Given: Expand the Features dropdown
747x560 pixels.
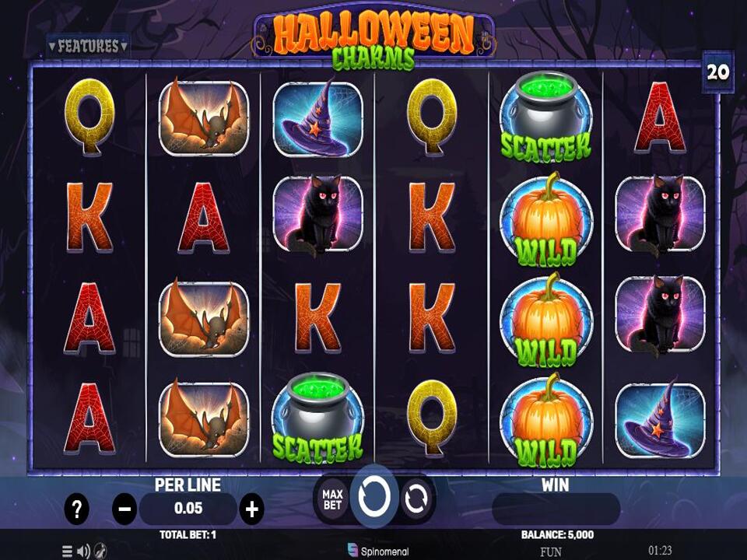Looking at the screenshot, I should [88, 46].
